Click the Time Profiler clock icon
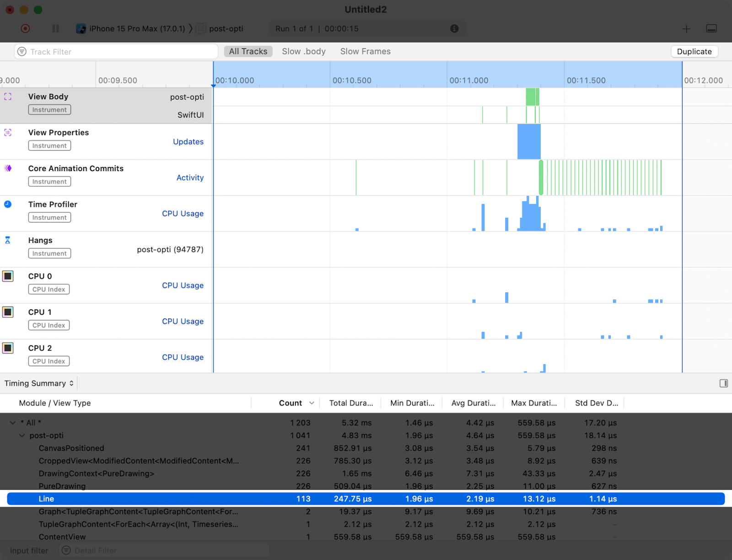Viewport: 732px width, 560px height. click(7, 204)
